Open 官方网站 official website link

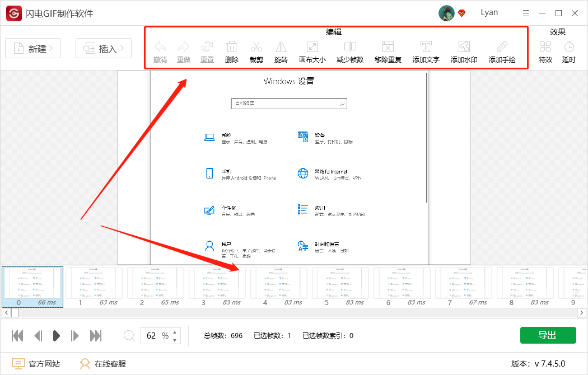pos(36,364)
